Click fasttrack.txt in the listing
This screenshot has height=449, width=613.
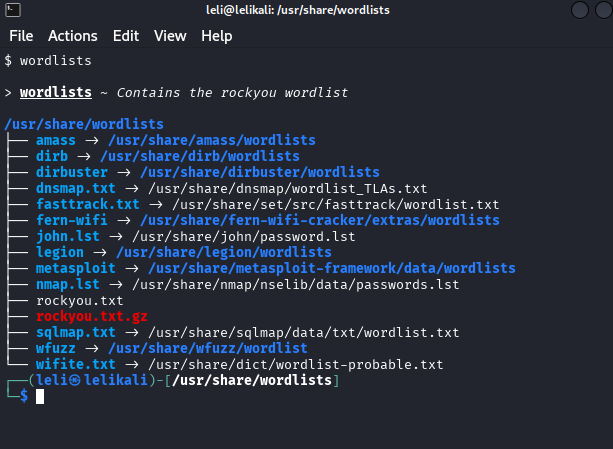coord(88,204)
